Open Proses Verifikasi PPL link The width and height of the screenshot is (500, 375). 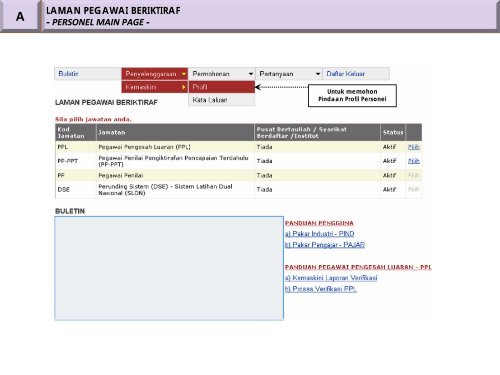click(x=321, y=289)
